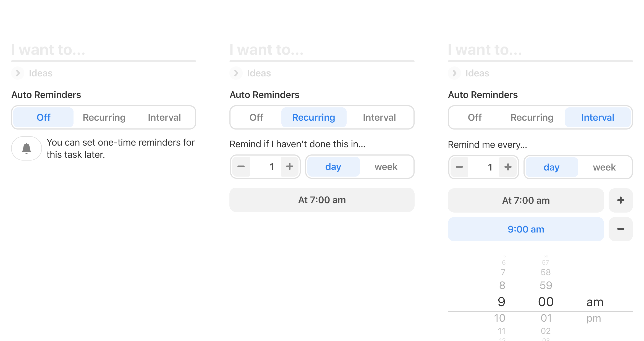Decrease the count in the Recurring panel stepper
The image size is (644, 341).
[241, 167]
